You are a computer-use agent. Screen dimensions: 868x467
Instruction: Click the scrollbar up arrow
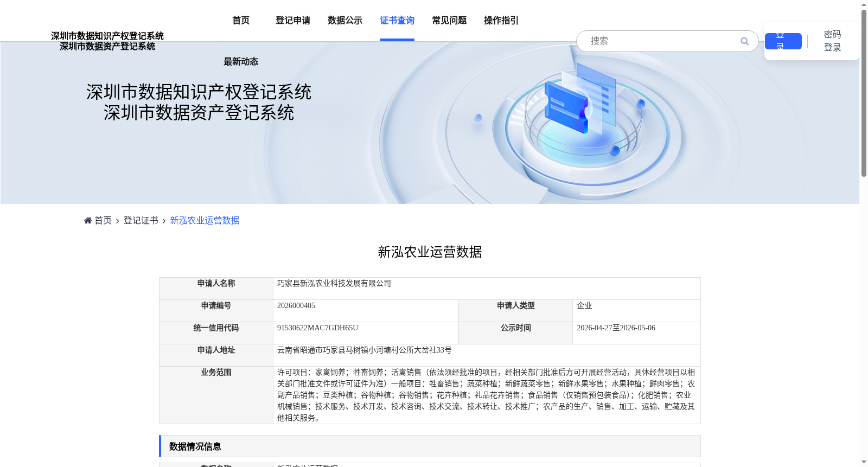864,4
